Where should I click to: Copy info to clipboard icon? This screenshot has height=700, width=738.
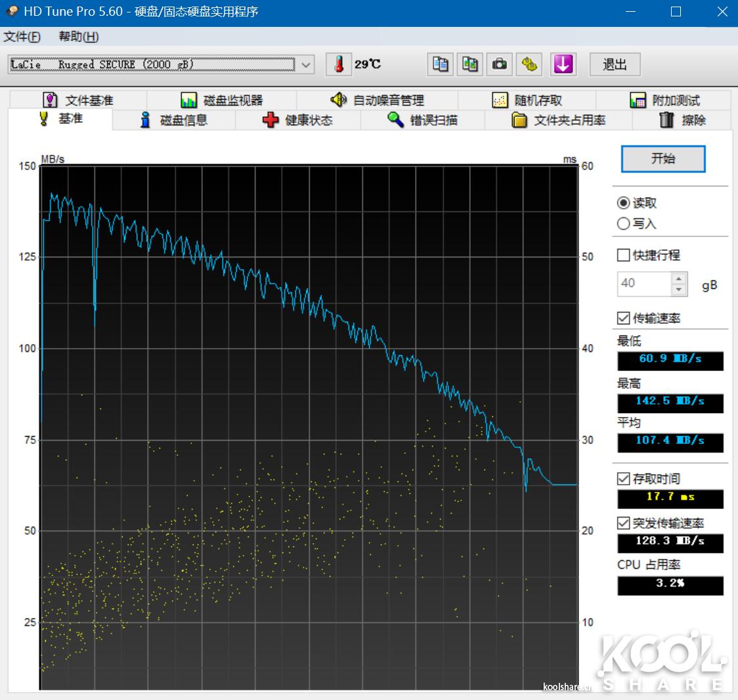click(x=441, y=64)
